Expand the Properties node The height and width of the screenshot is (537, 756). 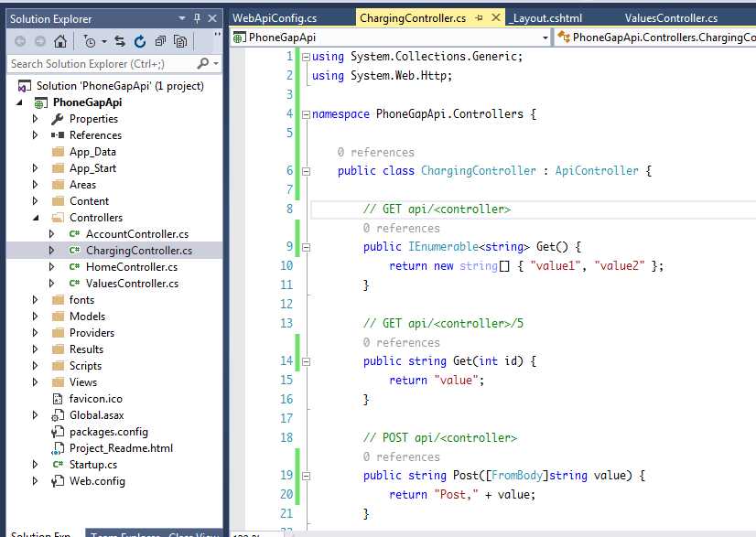point(35,119)
